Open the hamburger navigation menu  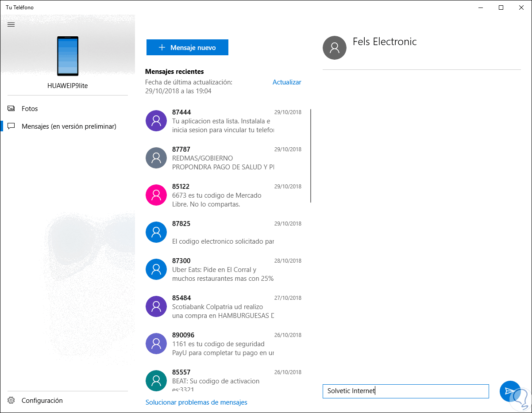point(11,25)
